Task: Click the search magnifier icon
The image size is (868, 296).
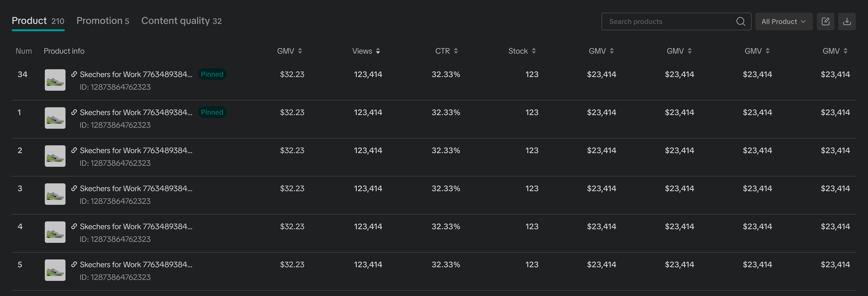Action: point(740,22)
